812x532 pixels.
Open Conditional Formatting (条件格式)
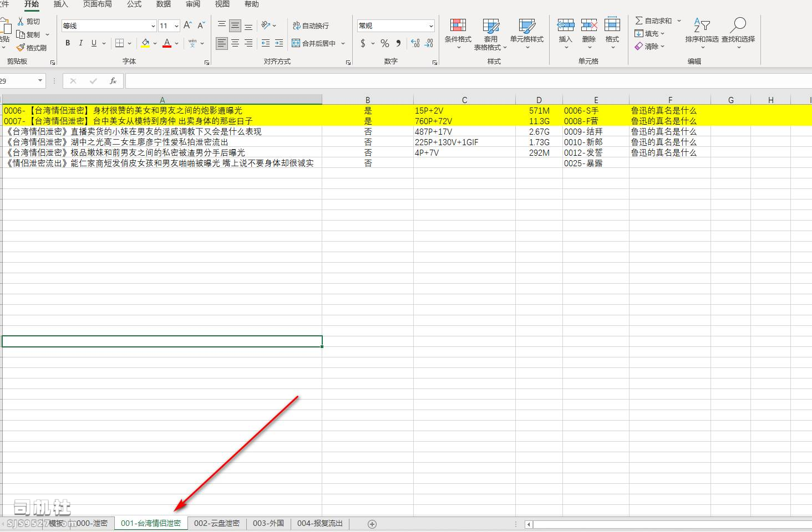458,33
